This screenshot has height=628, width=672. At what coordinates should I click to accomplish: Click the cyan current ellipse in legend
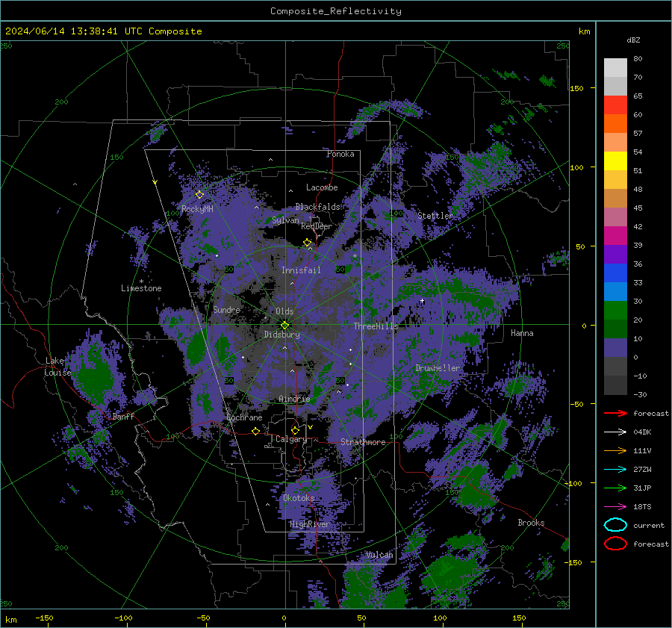point(615,525)
